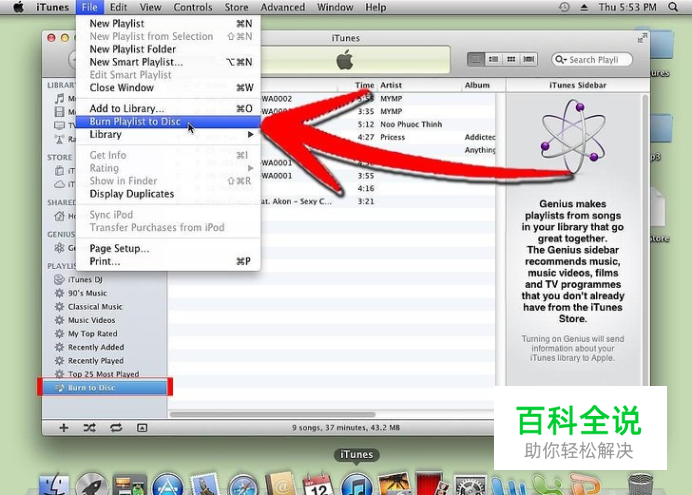Open Launchpad rocket in Dock
This screenshot has width=692, height=495.
(91, 485)
